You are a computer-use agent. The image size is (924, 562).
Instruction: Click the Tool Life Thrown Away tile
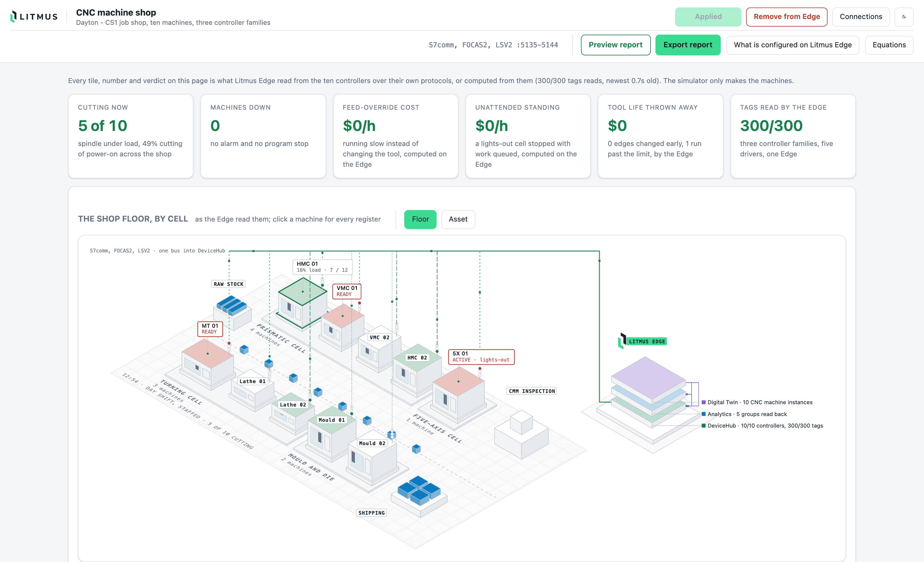660,136
